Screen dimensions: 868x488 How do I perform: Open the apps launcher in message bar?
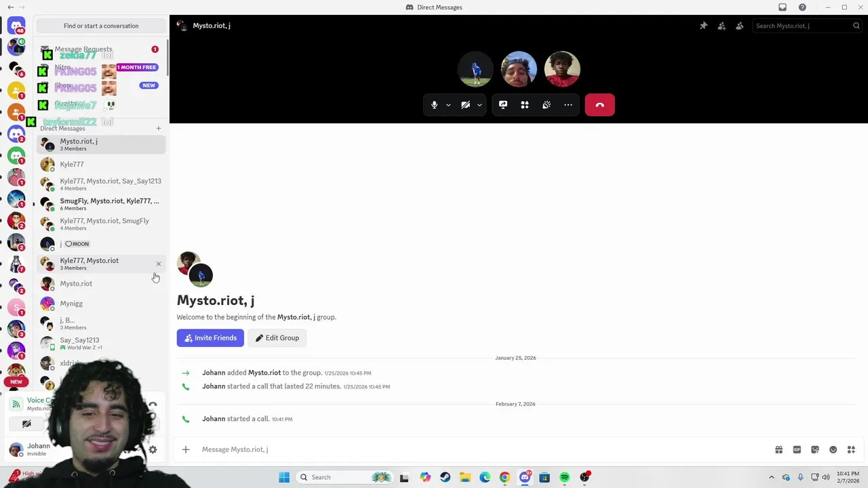click(851, 449)
